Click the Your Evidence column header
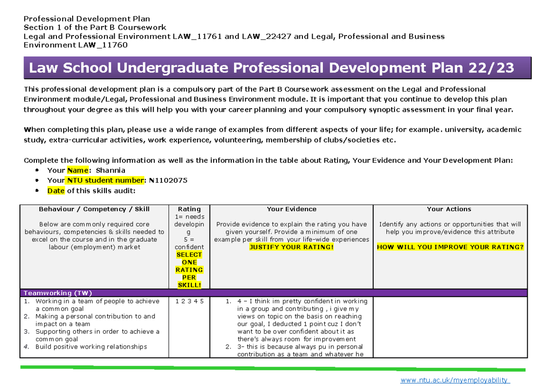 coord(291,209)
